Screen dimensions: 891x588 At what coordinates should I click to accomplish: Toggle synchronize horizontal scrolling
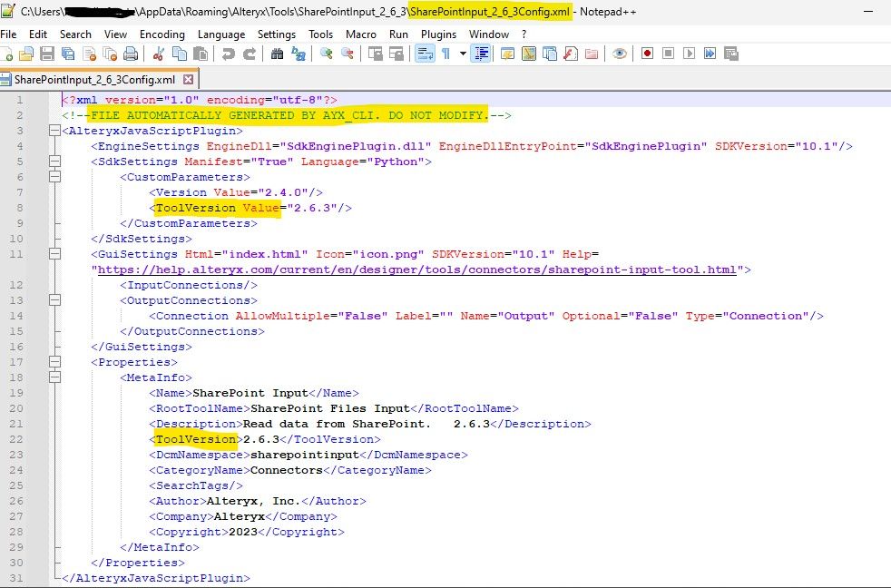pyautogui.click(x=397, y=54)
